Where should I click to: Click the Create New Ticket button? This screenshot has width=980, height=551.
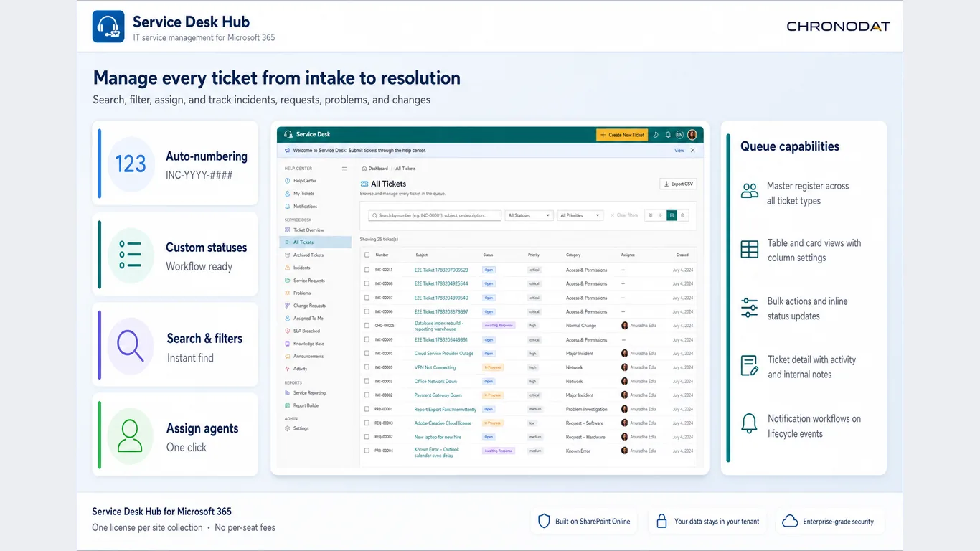pos(622,135)
